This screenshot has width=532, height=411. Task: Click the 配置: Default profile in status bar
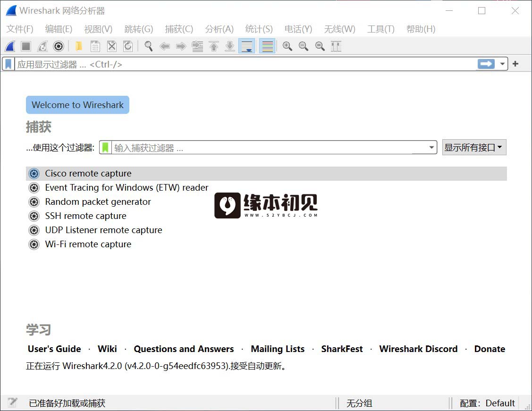tap(487, 403)
